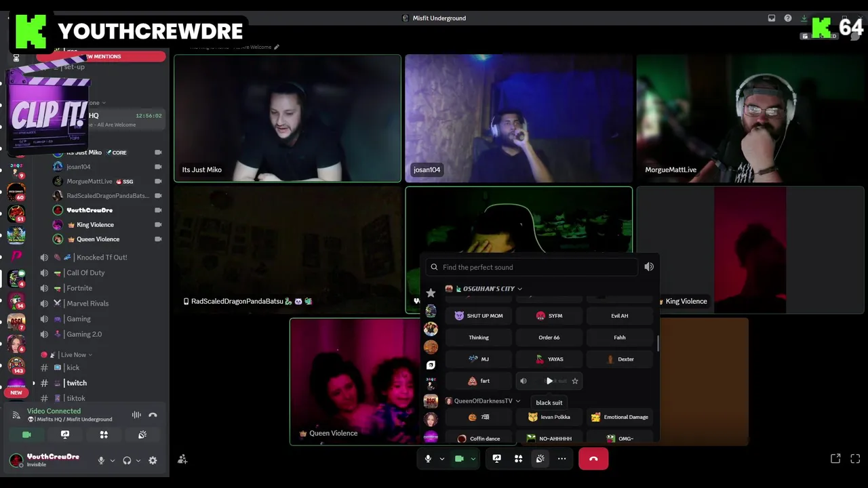
Task: Toggle microphone mute in call bar
Action: (428, 459)
